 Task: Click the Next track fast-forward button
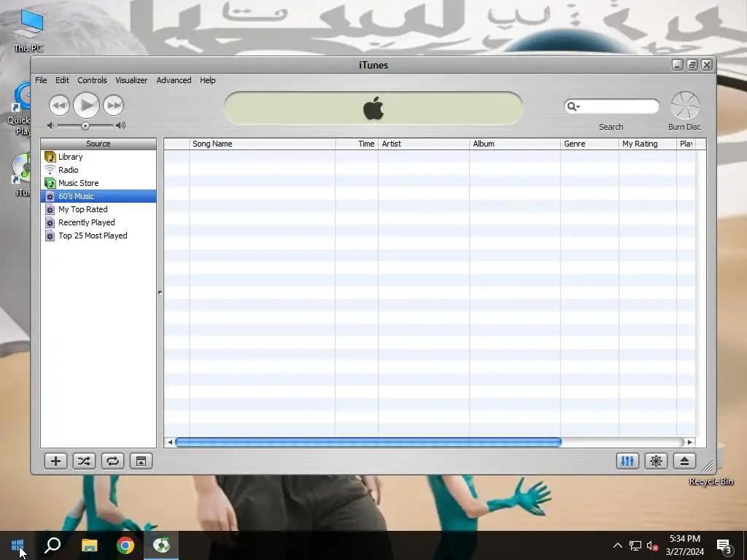click(113, 105)
